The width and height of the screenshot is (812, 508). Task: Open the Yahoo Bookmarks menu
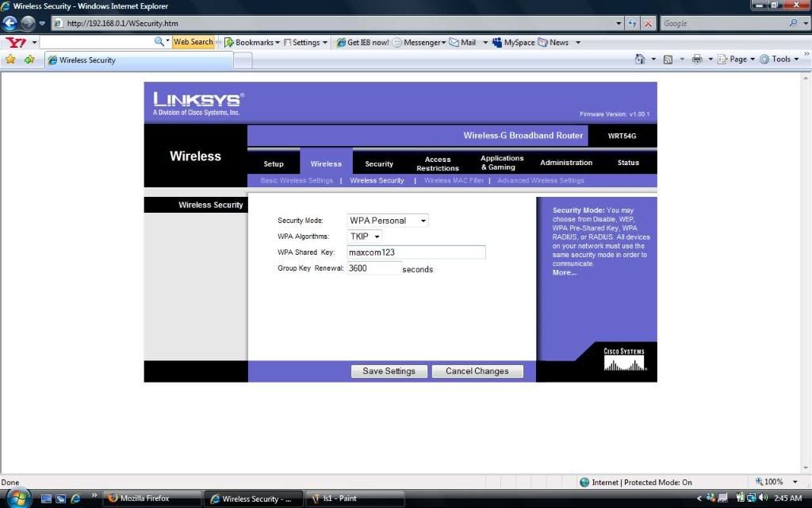[x=251, y=43]
